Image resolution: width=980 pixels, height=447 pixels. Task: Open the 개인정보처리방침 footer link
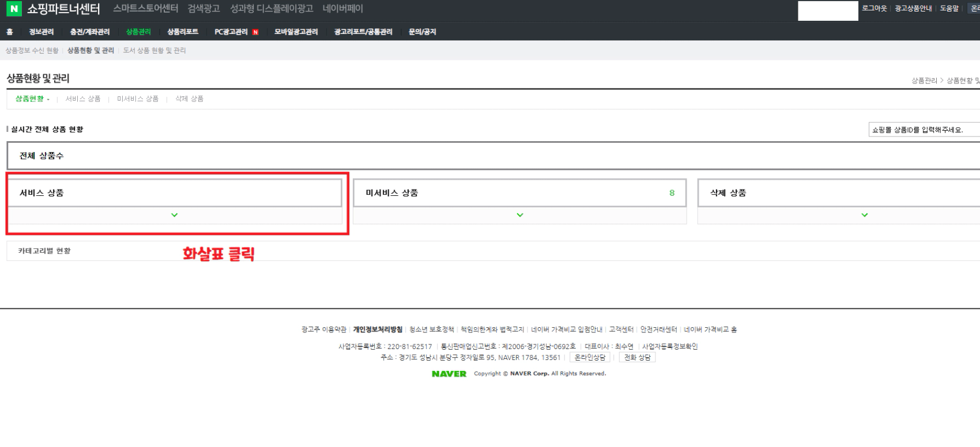(x=378, y=329)
